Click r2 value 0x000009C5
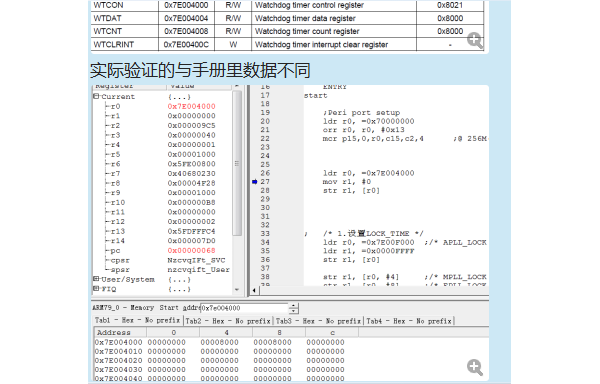 [191, 125]
